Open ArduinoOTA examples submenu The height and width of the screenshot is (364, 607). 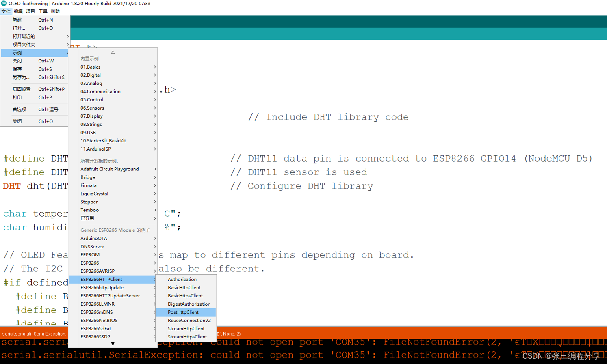[x=113, y=239]
